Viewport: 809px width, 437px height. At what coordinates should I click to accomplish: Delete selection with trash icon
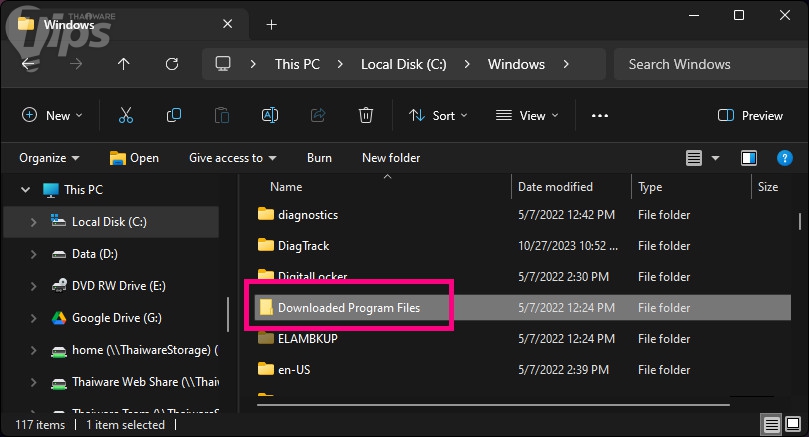(x=367, y=116)
